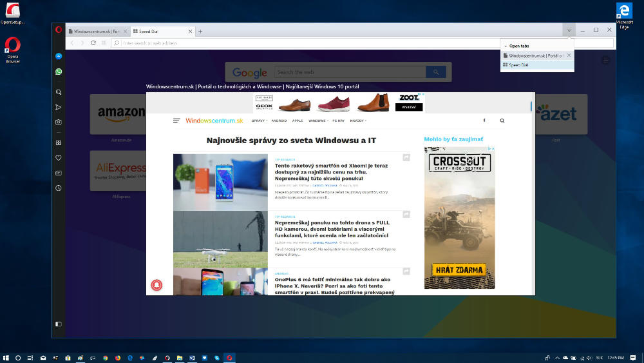The width and height of the screenshot is (644, 363).
Task: Share the Xiaomi article with its share icon
Action: pyautogui.click(x=406, y=157)
